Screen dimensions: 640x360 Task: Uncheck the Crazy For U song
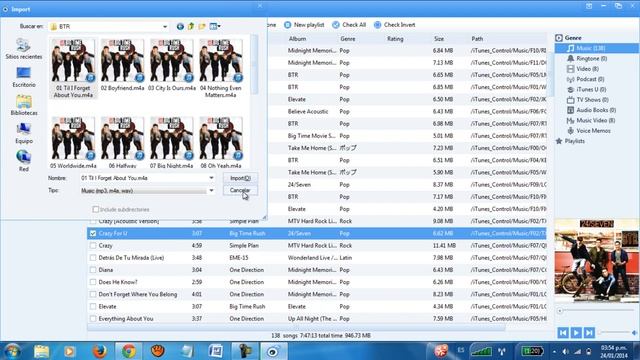point(93,233)
